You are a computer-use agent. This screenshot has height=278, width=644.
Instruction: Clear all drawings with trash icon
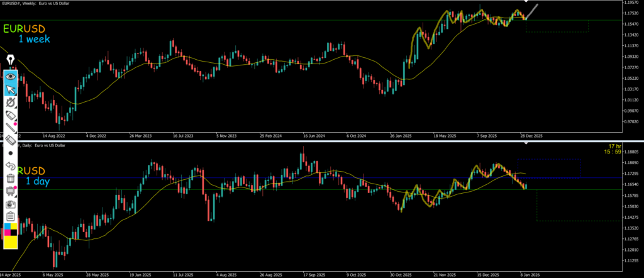coord(11,179)
